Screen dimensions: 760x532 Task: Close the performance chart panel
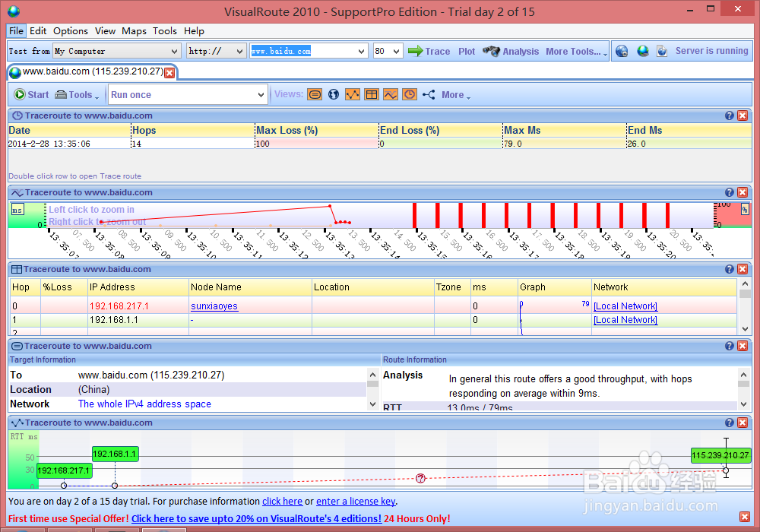pos(742,192)
